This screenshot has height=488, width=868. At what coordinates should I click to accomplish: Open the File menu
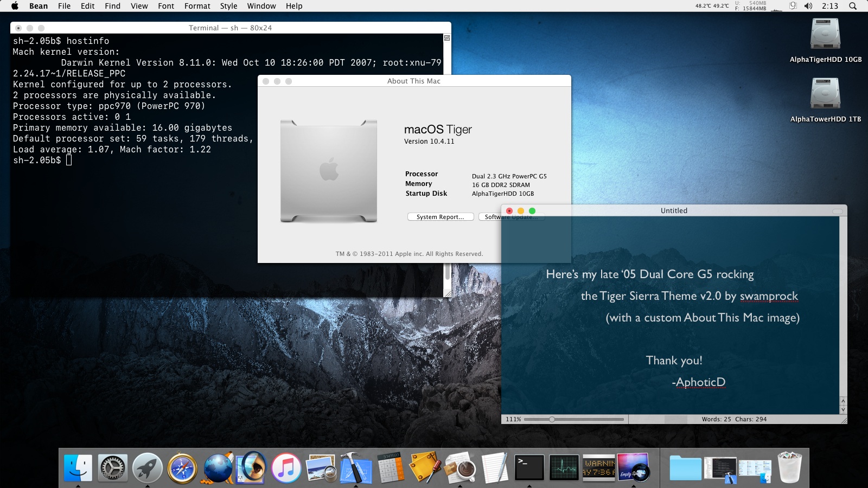(64, 6)
